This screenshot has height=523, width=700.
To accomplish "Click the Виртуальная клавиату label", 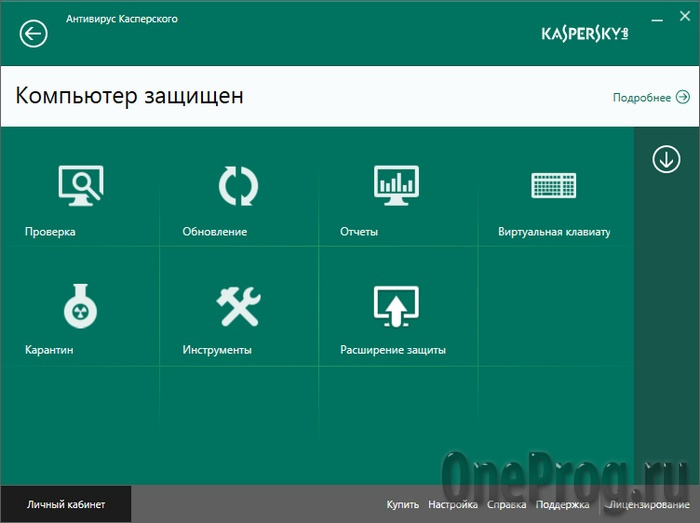I will tap(554, 232).
